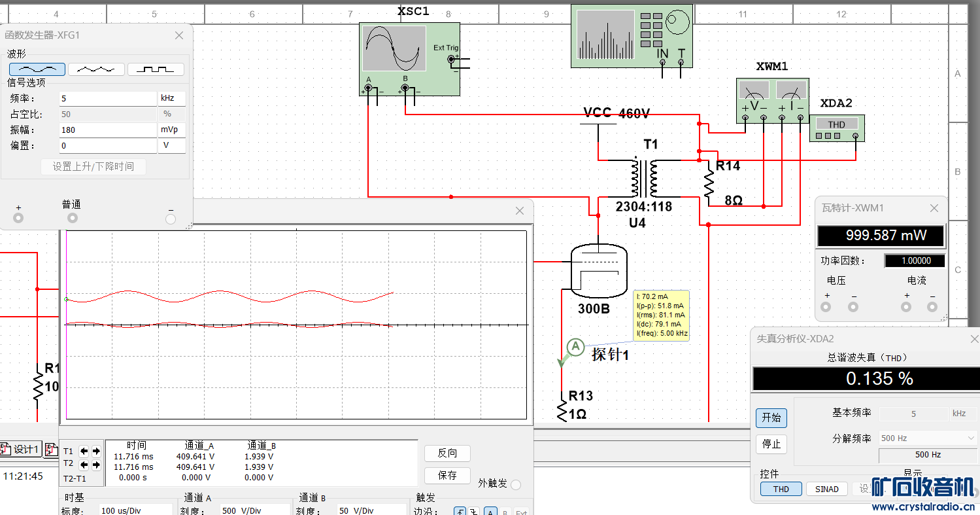Click the function generator common (普通) terminal
The image size is (980, 515).
[x=73, y=218]
